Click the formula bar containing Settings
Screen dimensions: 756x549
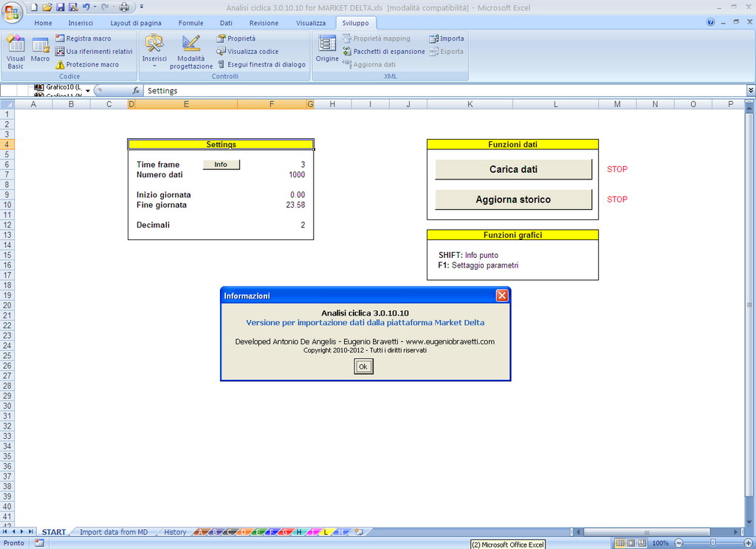444,91
